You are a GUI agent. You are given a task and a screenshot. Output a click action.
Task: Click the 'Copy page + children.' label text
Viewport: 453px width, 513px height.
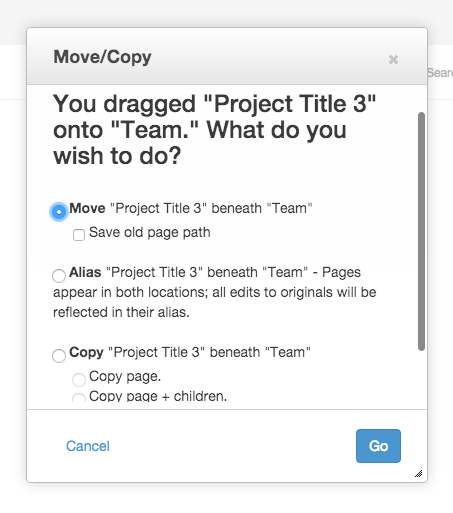pyautogui.click(x=158, y=396)
